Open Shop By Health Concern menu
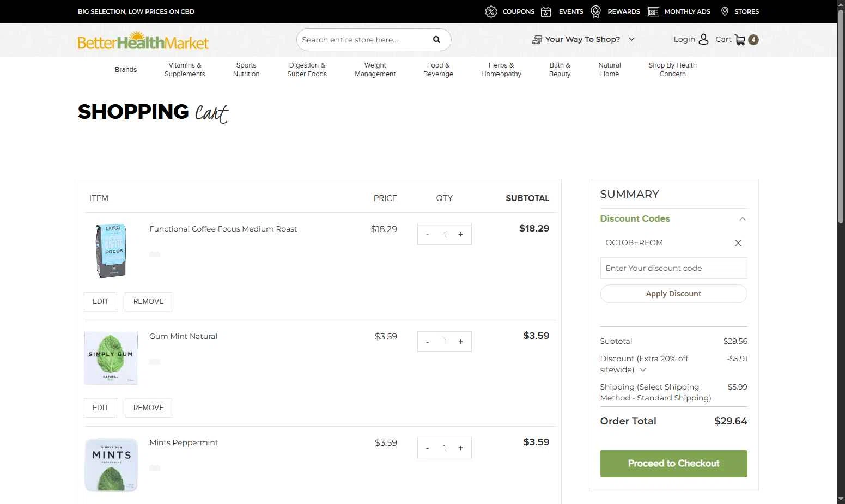Image resolution: width=845 pixels, height=504 pixels. [673, 70]
